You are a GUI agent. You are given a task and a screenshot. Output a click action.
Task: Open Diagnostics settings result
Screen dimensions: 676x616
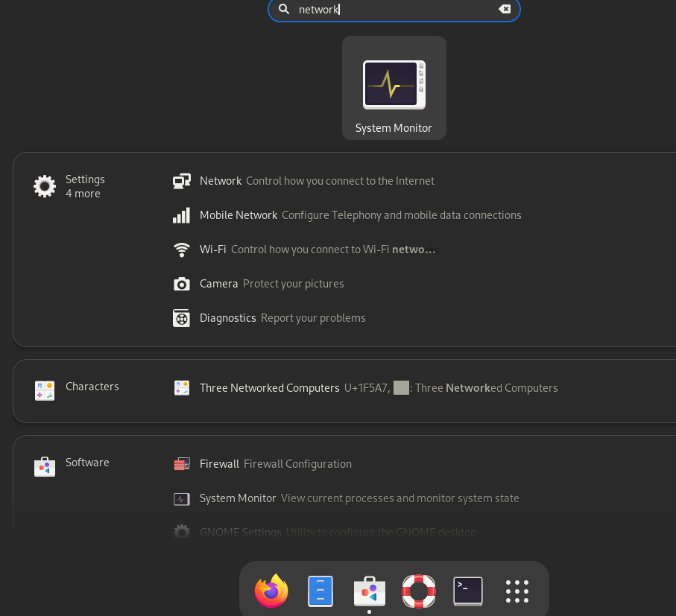(x=282, y=318)
